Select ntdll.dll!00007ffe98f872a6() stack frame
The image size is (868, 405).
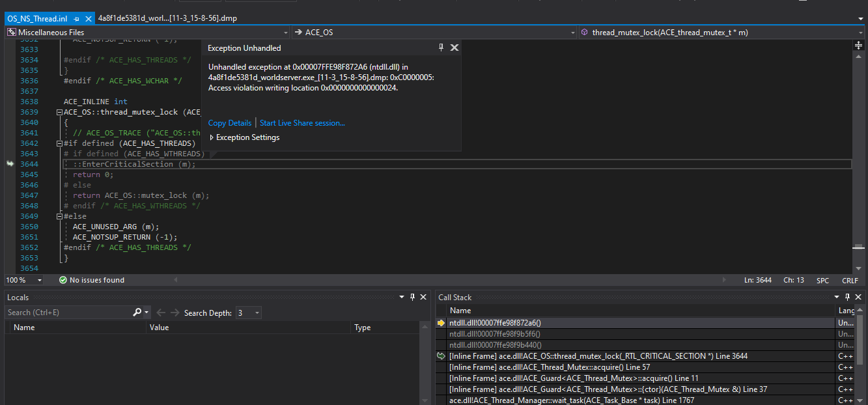click(641, 322)
